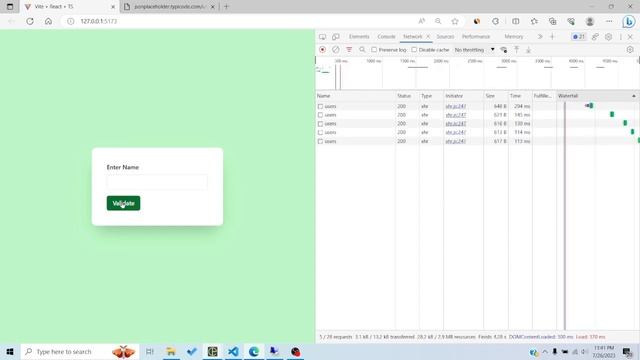Open initiator link of 145 ms request
Screen dimensions: 640x360
point(456,115)
